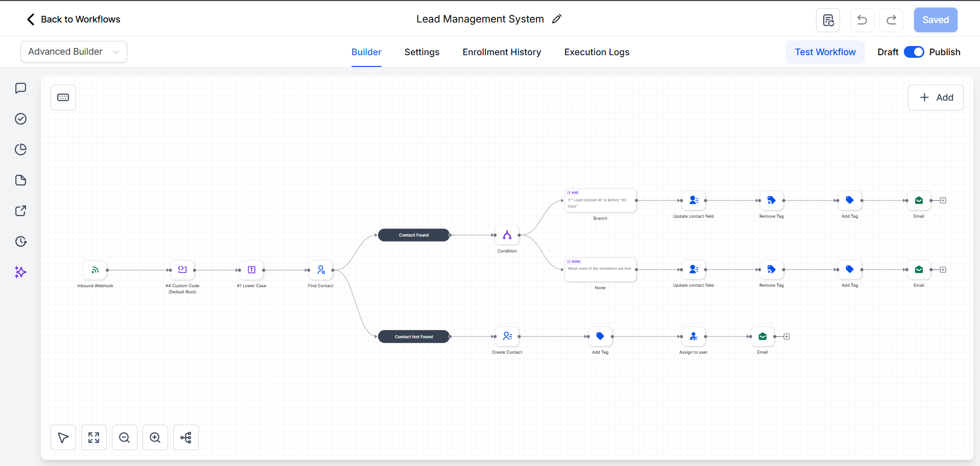Click the Saved button
The width and height of the screenshot is (980, 466).
936,20
